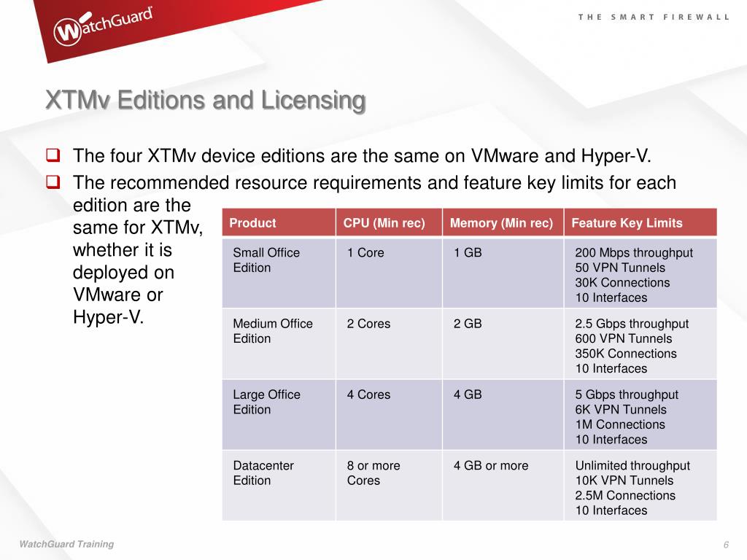Viewport: 747px width, 560px height.
Task: Click the '4 GB or more' memory cell
Action: click(x=503, y=486)
